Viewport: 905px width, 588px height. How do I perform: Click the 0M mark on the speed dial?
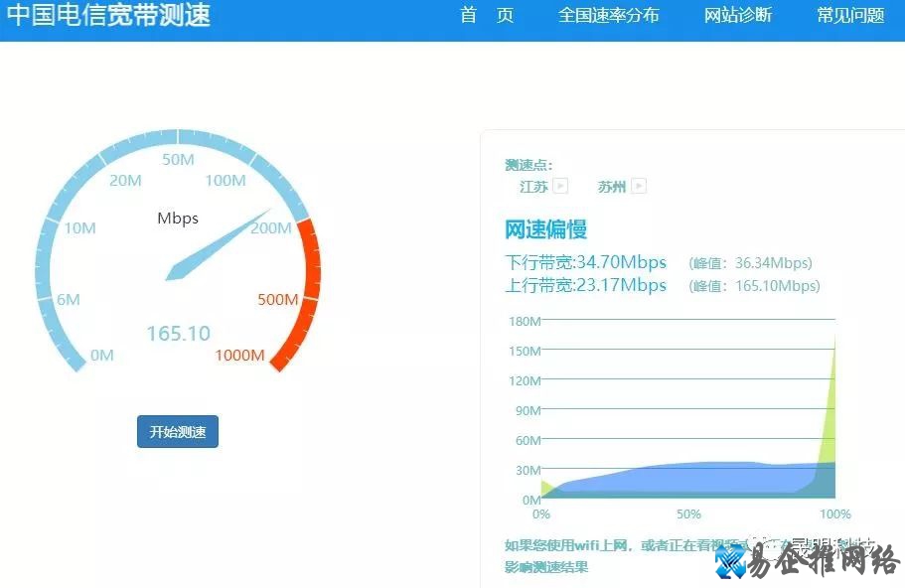[x=102, y=355]
